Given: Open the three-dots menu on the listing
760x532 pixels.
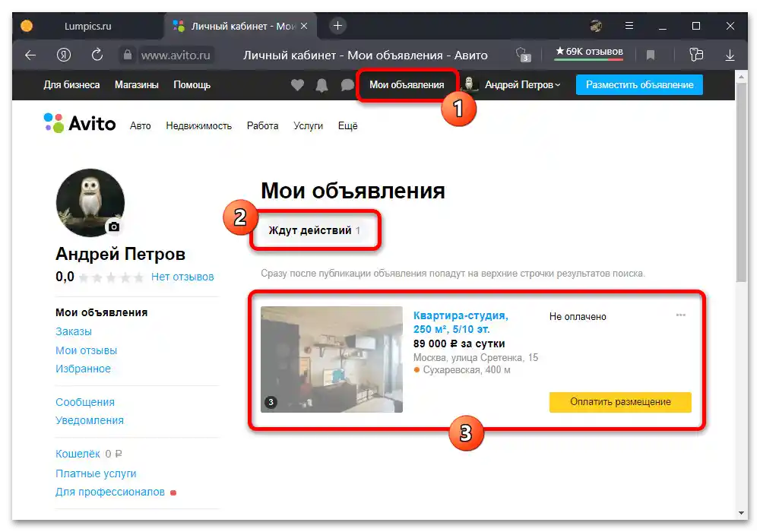Looking at the screenshot, I should (680, 315).
